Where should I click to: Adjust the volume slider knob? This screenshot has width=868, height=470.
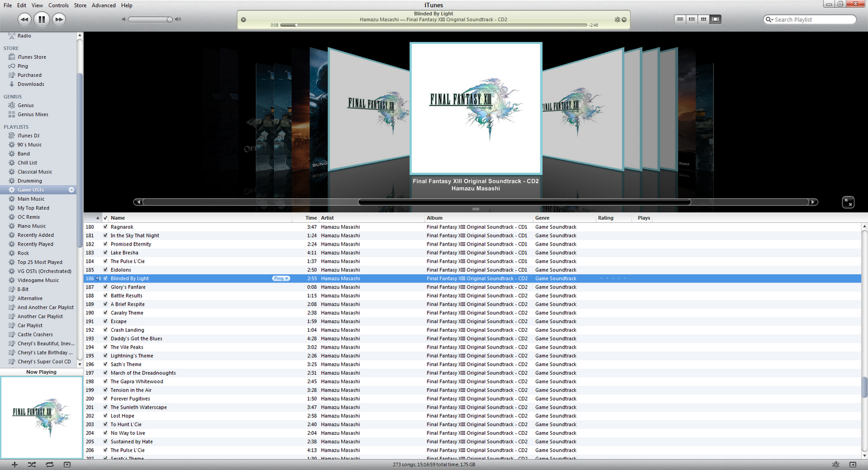[x=169, y=20]
